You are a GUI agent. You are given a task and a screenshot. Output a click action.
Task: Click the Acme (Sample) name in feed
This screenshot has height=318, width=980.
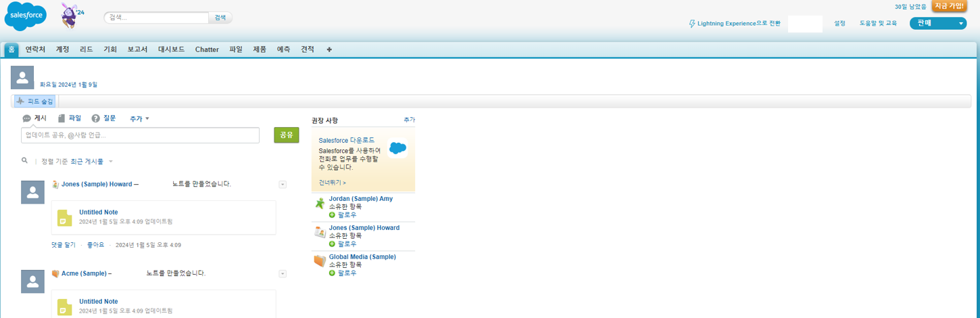point(84,273)
